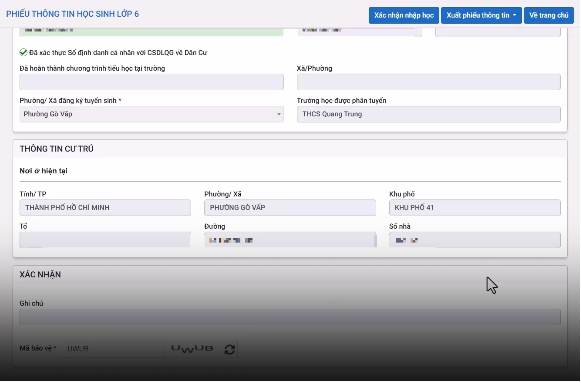This screenshot has width=581, height=383.
Task: Click the Phường/ Xã residence field
Action: (x=290, y=207)
